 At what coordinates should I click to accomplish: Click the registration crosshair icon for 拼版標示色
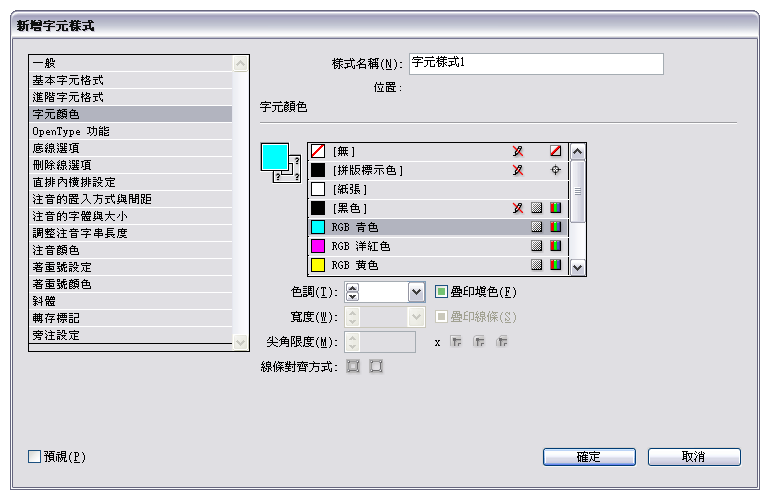point(555,170)
